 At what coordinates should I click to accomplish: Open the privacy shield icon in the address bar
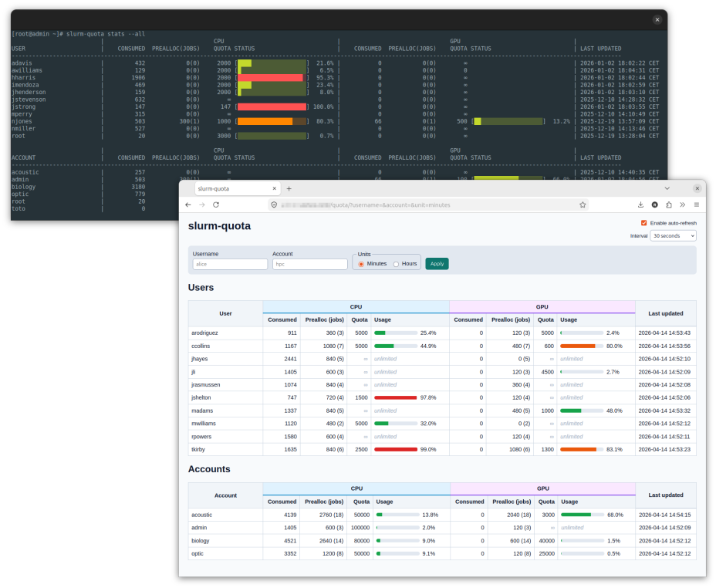(274, 204)
